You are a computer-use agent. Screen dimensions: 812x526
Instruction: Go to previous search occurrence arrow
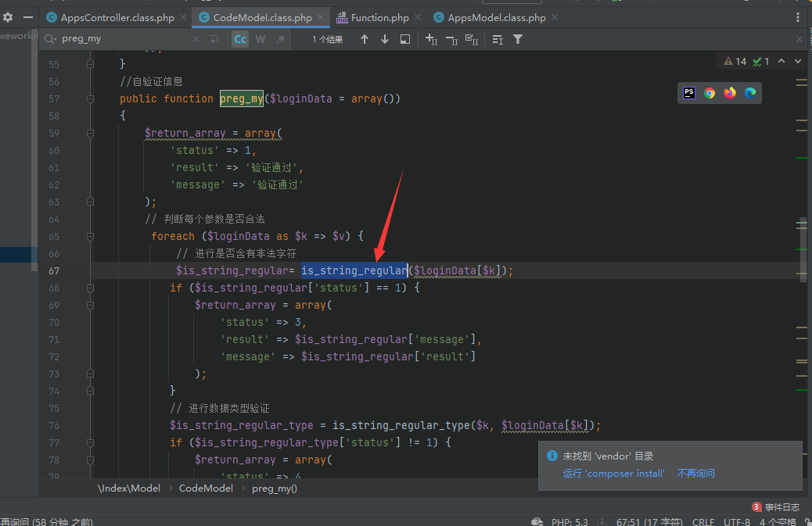365,39
